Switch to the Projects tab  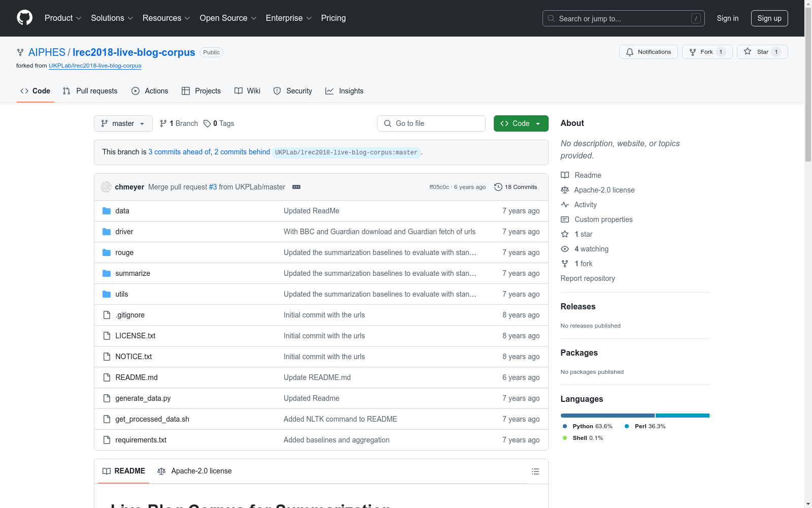coord(201,91)
